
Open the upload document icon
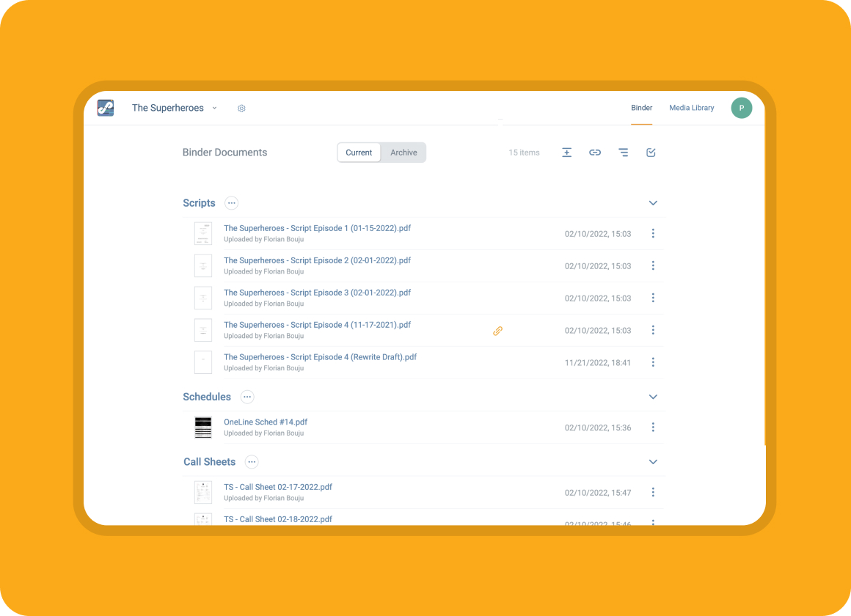coord(566,153)
